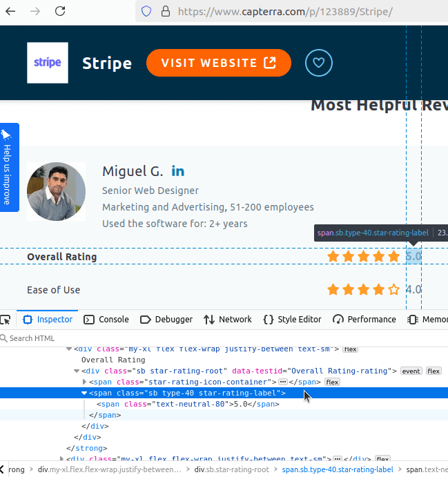The height and width of the screenshot is (477, 448).
Task: Go back using browser back arrow
Action: (x=10, y=12)
